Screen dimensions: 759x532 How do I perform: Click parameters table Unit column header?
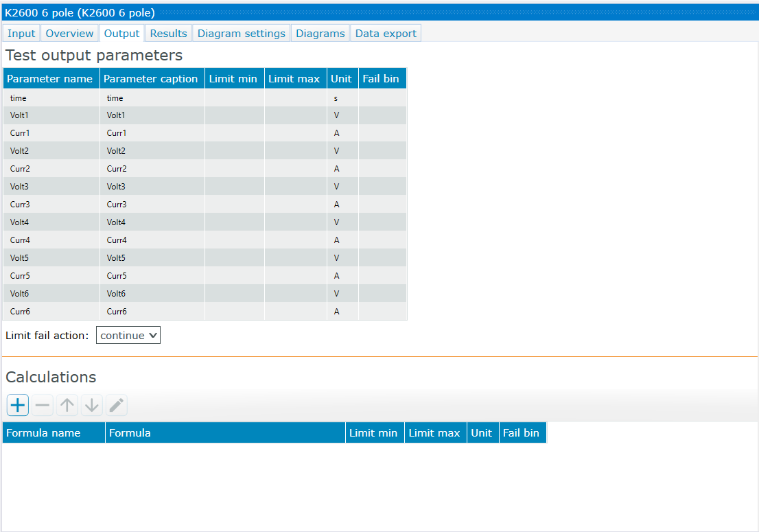click(342, 78)
